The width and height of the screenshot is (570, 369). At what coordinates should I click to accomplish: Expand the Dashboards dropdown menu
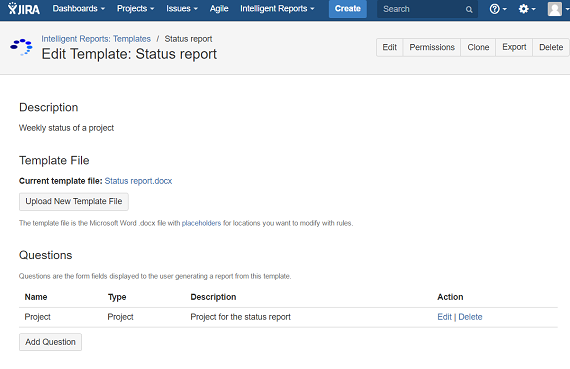tap(79, 8)
